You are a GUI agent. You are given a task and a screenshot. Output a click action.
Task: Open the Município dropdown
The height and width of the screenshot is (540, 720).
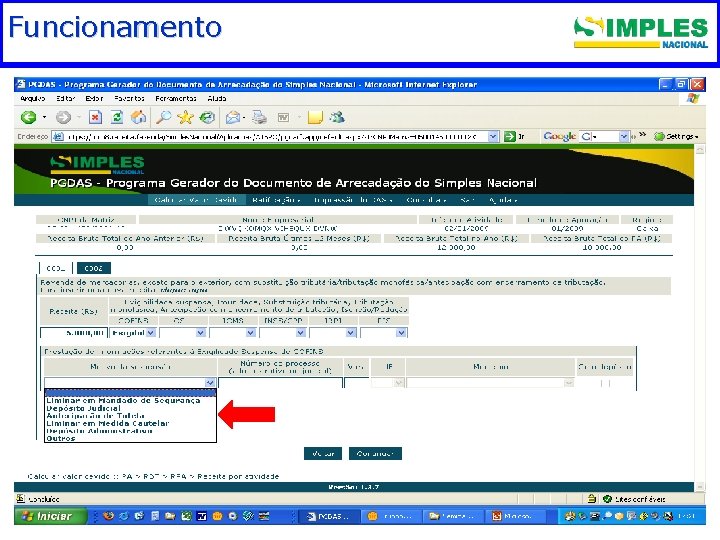(x=568, y=382)
